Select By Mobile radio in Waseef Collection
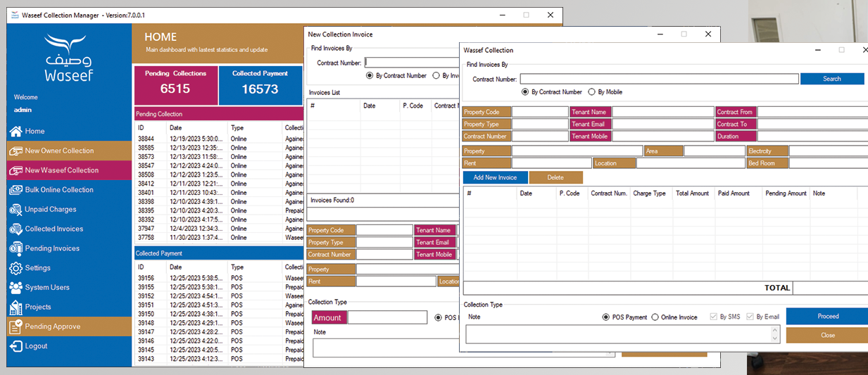The height and width of the screenshot is (375, 868). [x=592, y=92]
